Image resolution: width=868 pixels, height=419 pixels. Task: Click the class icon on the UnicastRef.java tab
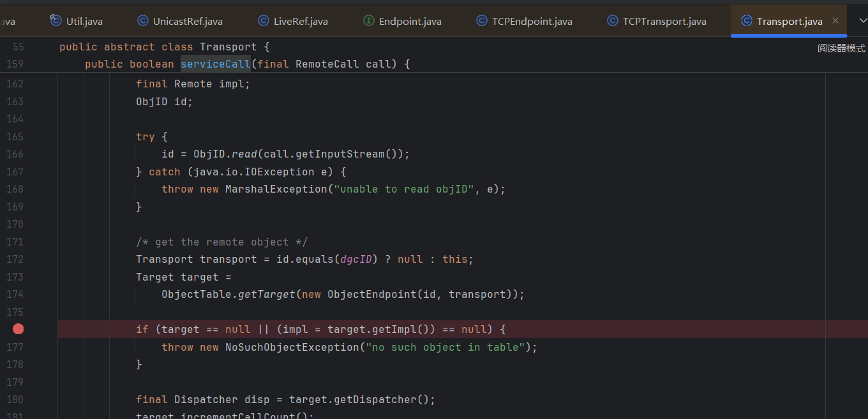tap(143, 21)
